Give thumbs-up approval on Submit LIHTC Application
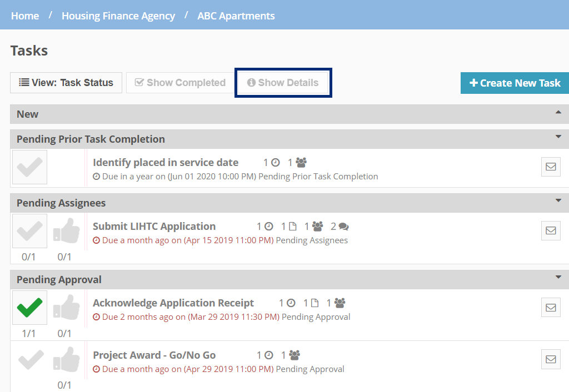The height and width of the screenshot is (392, 569). (x=67, y=230)
